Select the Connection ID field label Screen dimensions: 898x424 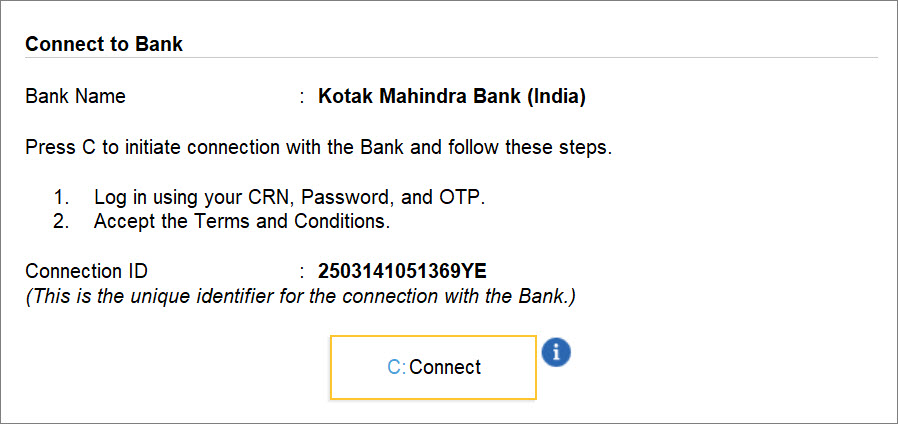(x=86, y=271)
